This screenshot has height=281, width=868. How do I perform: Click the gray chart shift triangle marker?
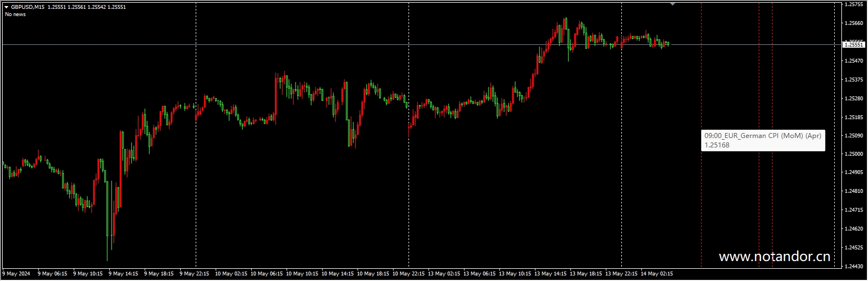(672, 4)
